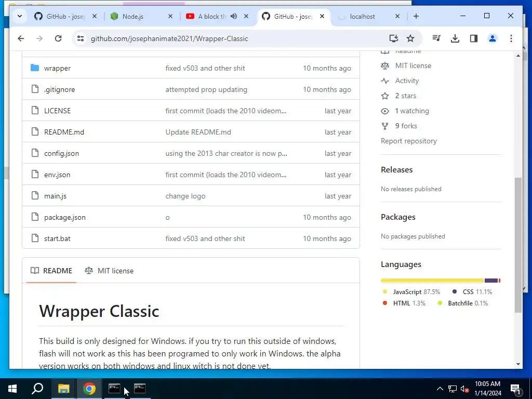Click the license scale icon in sidebar
The height and width of the screenshot is (399, 532).
coord(385,66)
